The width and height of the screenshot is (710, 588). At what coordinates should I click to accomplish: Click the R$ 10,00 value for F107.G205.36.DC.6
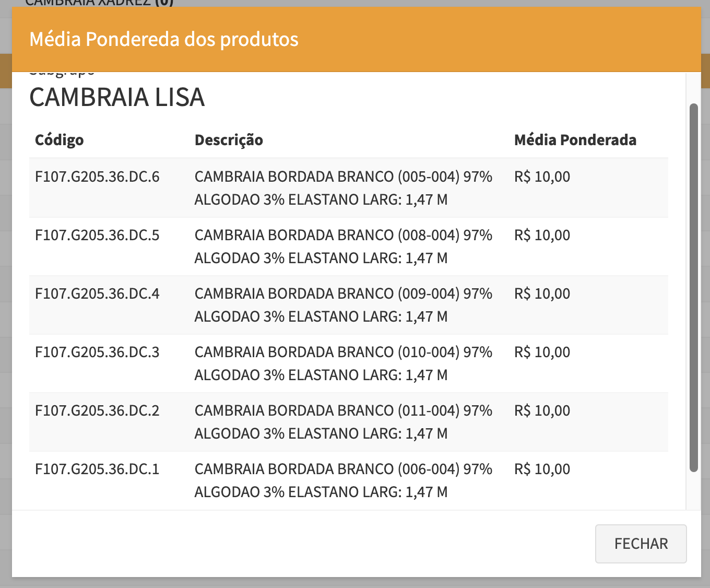coord(542,177)
